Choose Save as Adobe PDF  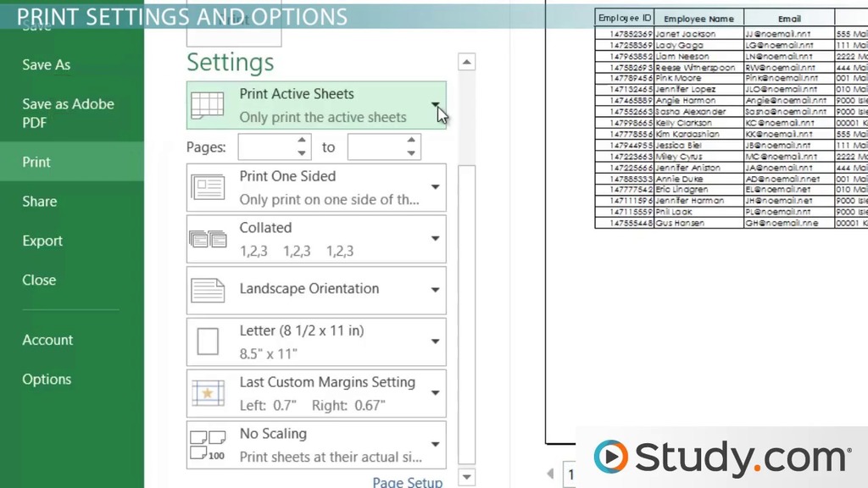pos(68,113)
